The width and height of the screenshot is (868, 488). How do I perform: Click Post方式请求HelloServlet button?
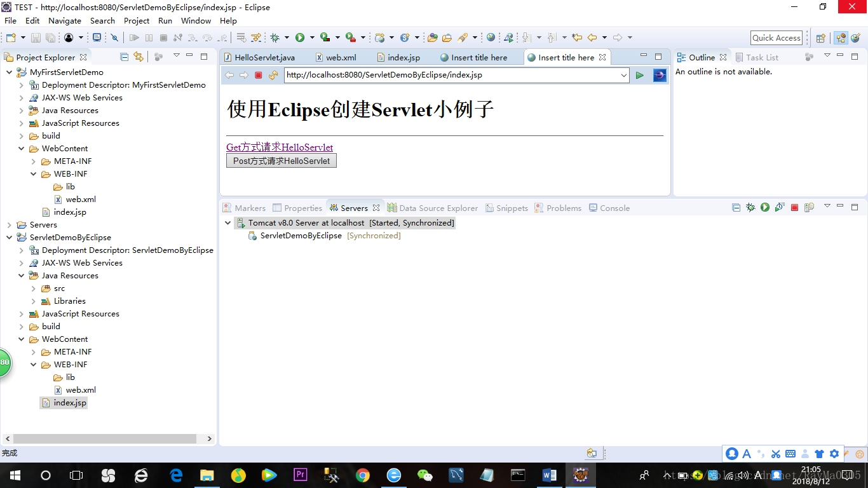click(x=281, y=161)
